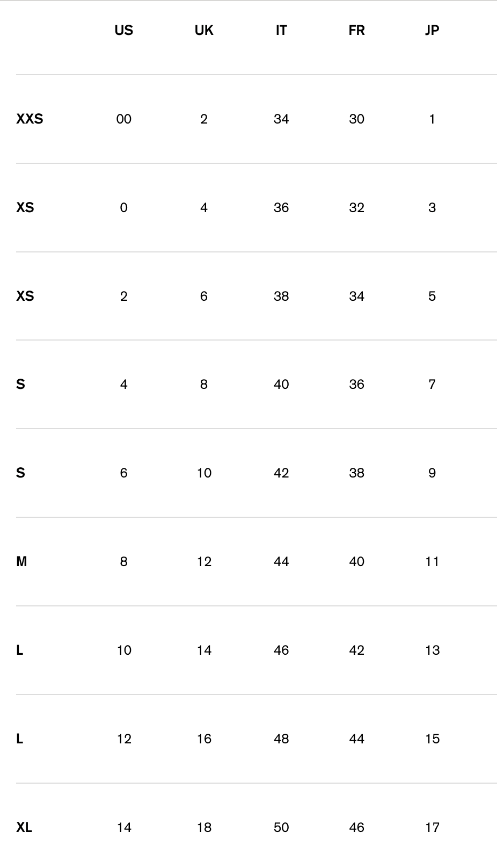
Task: Click IT size 50 cell
Action: 281,828
